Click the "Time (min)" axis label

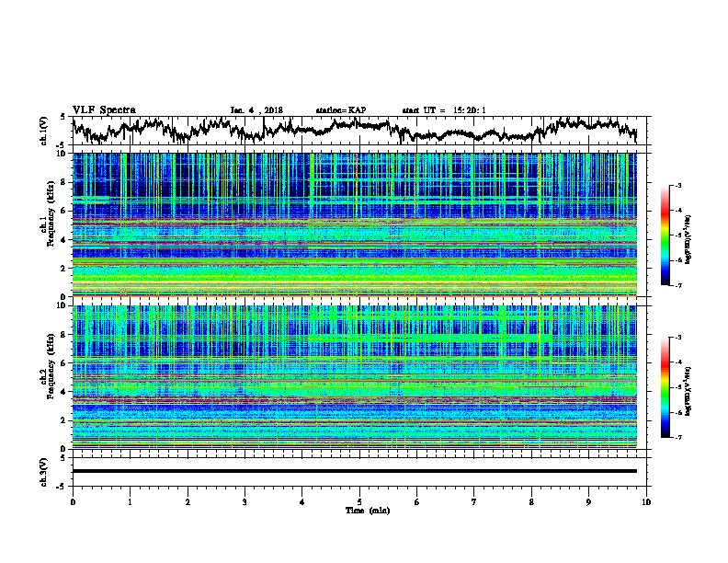point(368,511)
